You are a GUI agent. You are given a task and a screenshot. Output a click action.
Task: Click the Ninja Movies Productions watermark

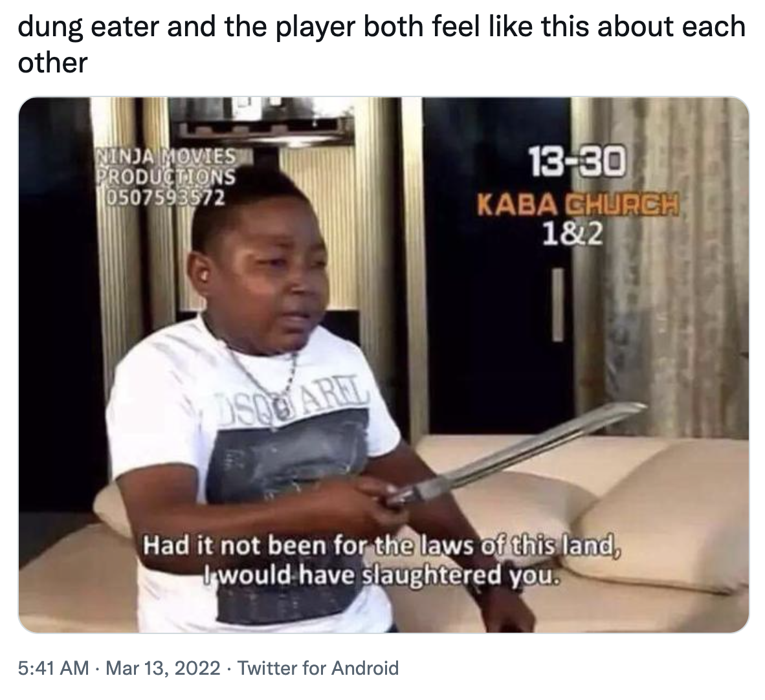pos(166,166)
